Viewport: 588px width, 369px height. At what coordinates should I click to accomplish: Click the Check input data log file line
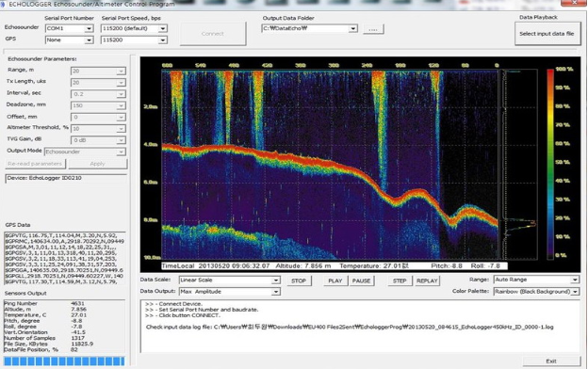pos(350,327)
